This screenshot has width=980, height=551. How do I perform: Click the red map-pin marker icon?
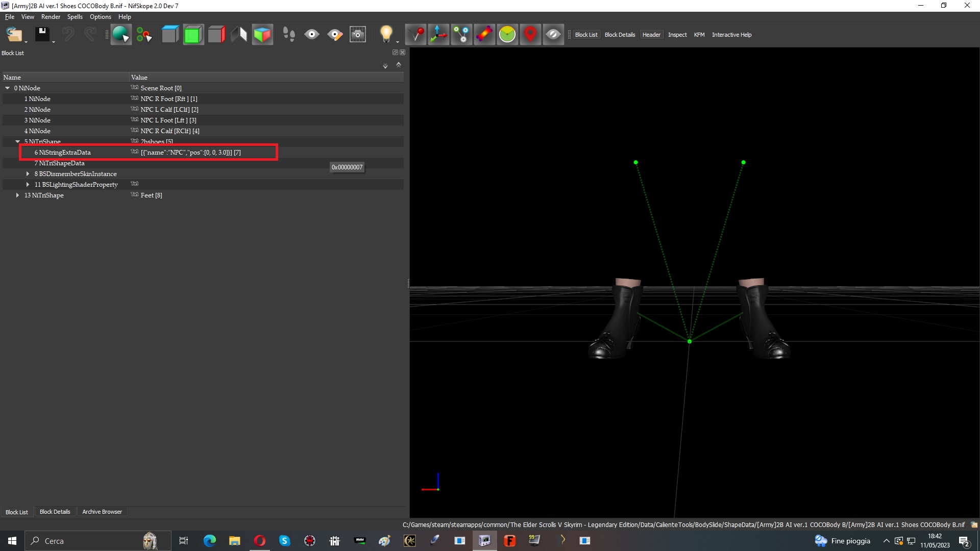click(x=530, y=35)
